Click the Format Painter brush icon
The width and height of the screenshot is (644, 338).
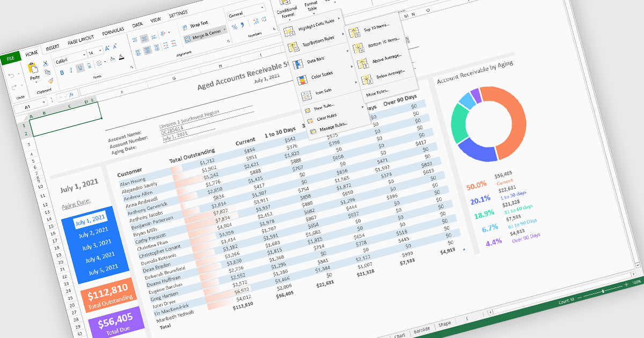[x=50, y=80]
